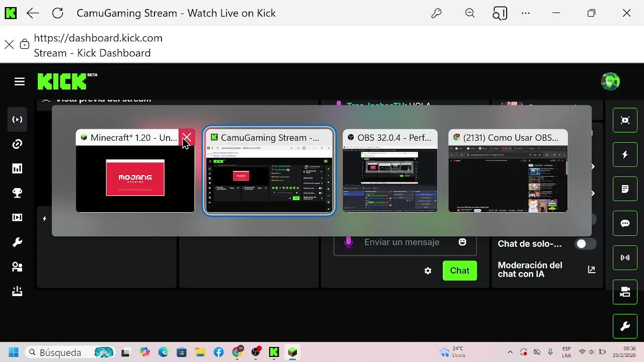This screenshot has height=362, width=644.
Task: View site info via the lock icon
Action: point(24,44)
